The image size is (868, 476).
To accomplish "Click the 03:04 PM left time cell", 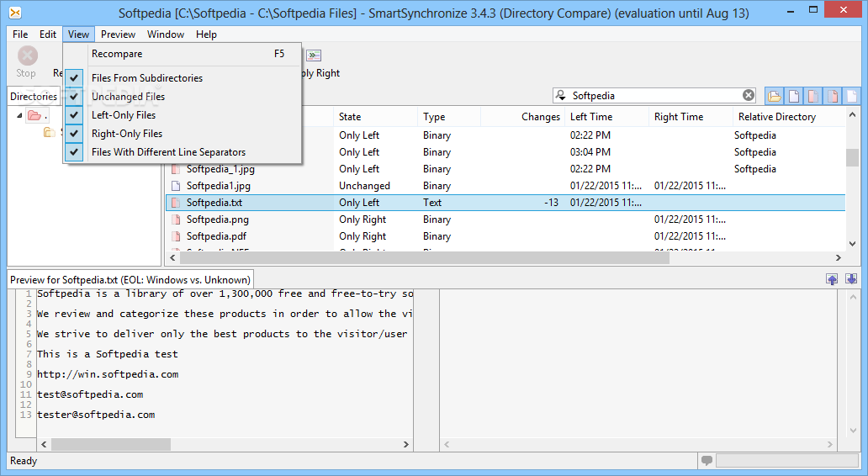I will (x=590, y=152).
